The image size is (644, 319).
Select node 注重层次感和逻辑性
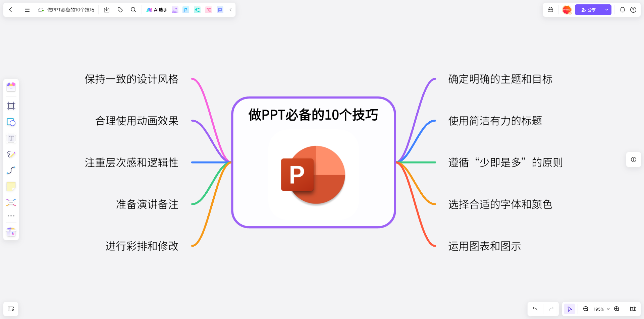(131, 163)
